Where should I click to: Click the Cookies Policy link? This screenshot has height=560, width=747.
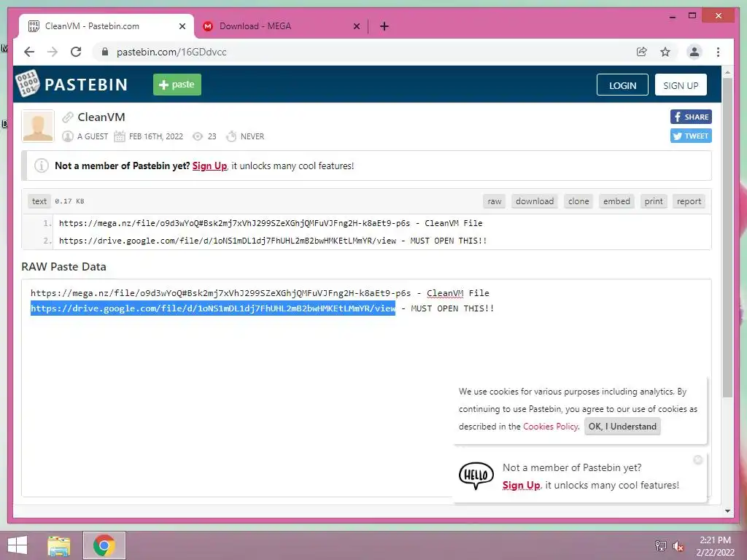click(550, 426)
